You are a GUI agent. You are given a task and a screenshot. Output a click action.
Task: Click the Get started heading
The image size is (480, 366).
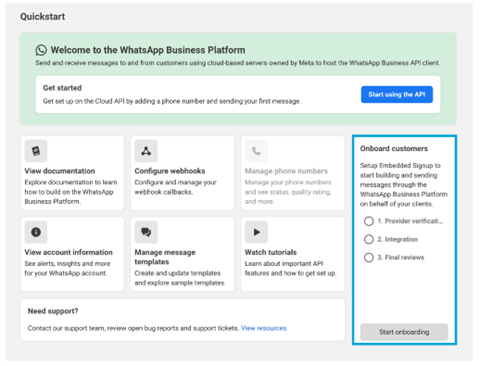point(62,88)
